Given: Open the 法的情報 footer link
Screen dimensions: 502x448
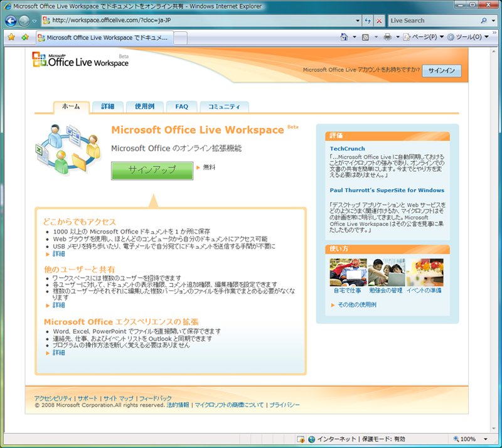Looking at the screenshot, I should coord(178,405).
